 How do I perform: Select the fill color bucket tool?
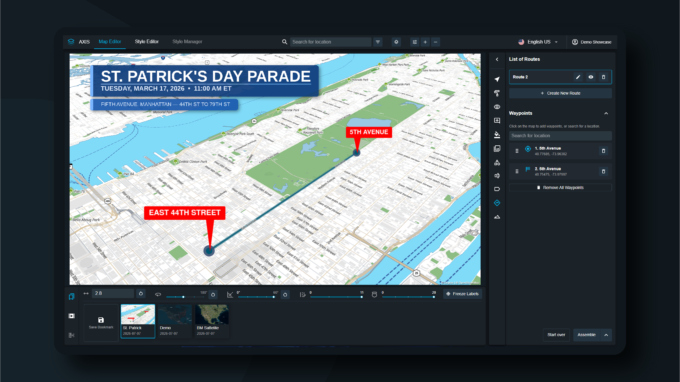click(x=497, y=135)
